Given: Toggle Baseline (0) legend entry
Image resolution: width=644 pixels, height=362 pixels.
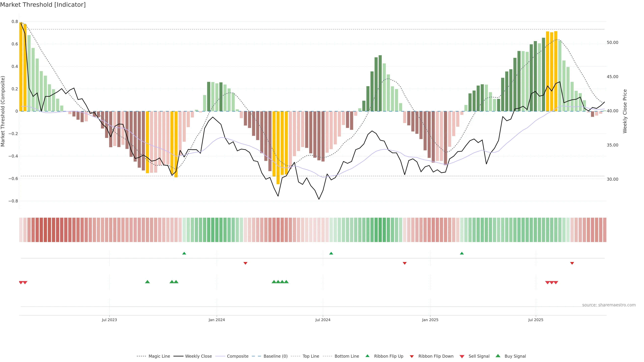Looking at the screenshot, I should 275,356.
